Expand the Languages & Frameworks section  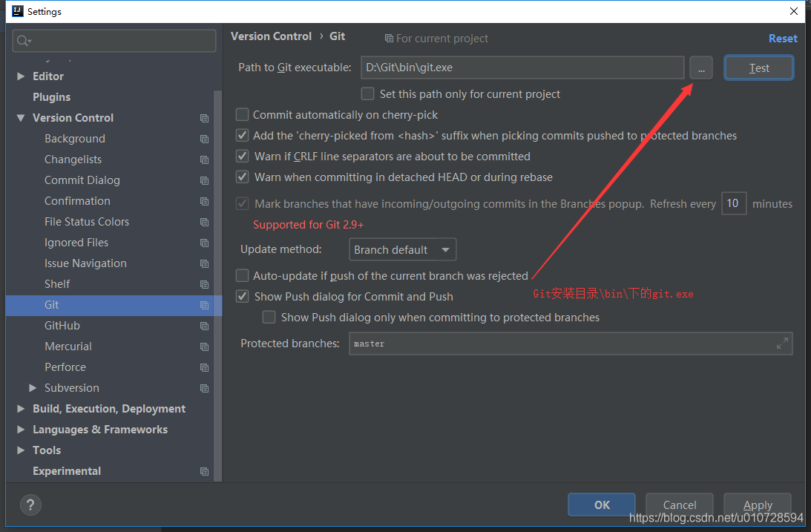point(21,429)
